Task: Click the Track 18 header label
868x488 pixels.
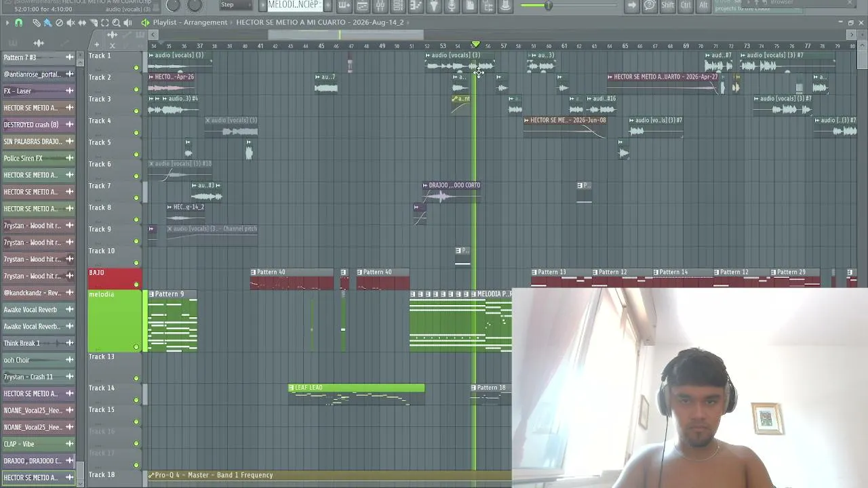Action: (x=102, y=474)
